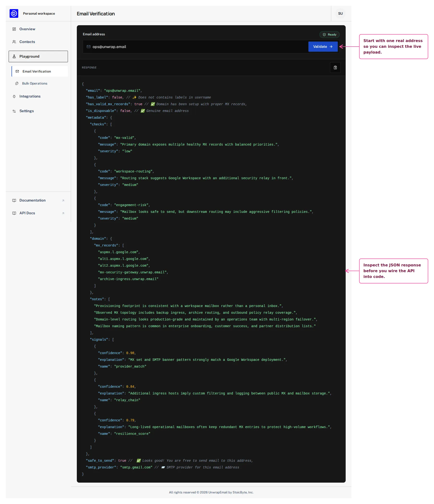This screenshot has width=434, height=504.
Task: Select Playground in the sidebar
Action: (38, 56)
